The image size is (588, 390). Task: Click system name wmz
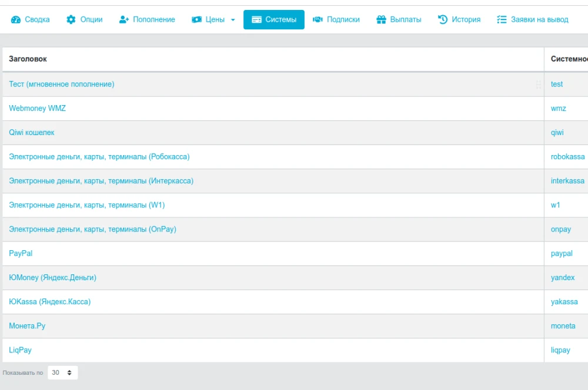tap(559, 108)
